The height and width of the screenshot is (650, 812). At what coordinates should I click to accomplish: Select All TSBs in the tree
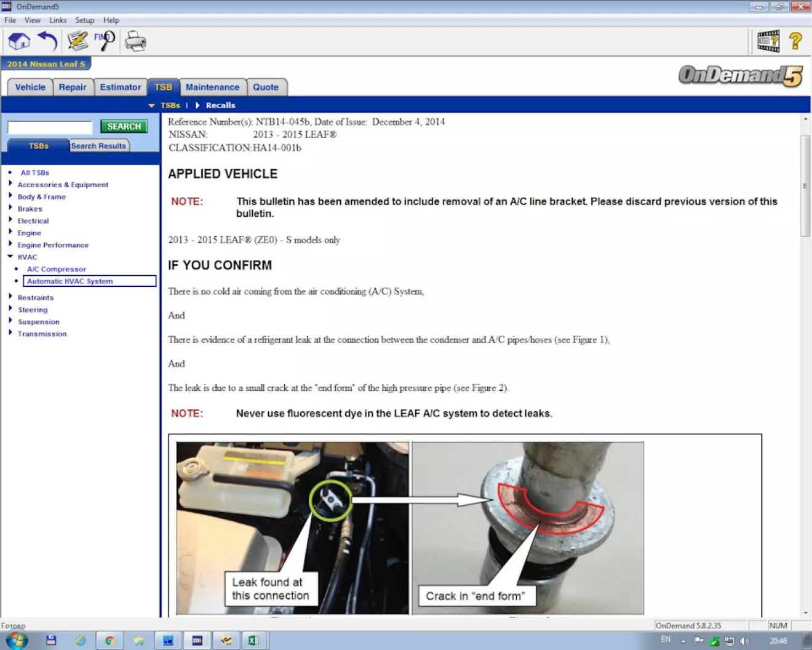(x=35, y=173)
